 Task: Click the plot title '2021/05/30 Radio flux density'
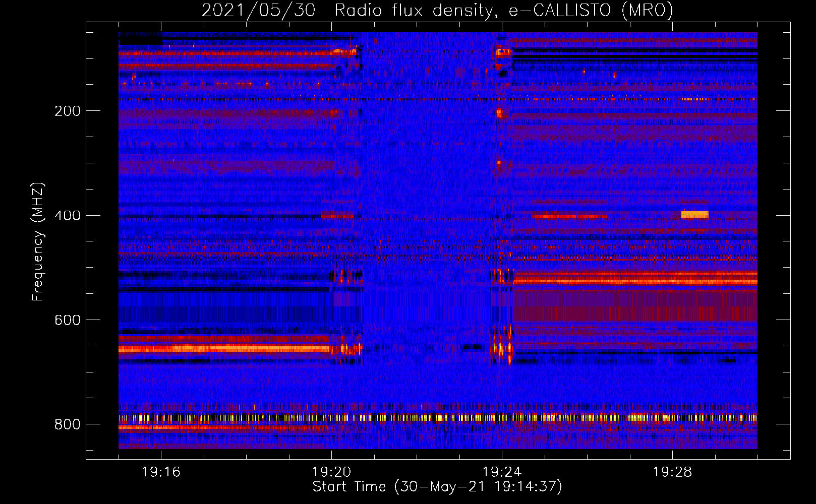click(437, 10)
